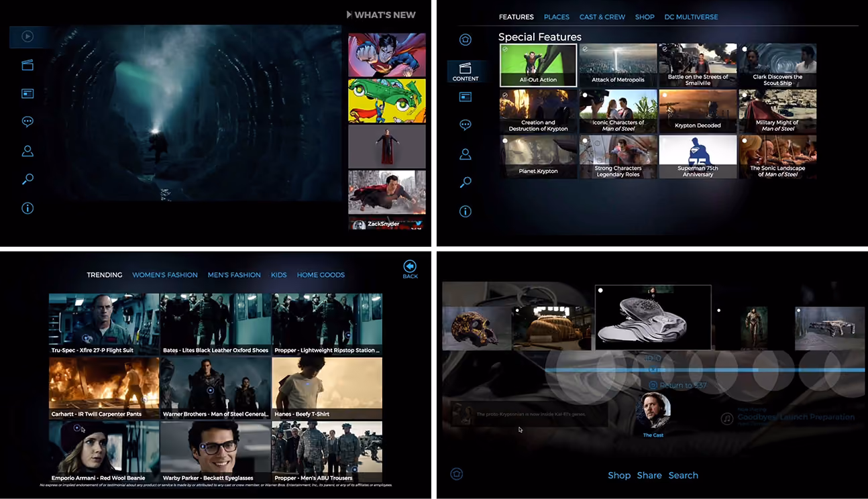The width and height of the screenshot is (868, 499).
Task: Click the blue timeline progress bar
Action: pos(704,370)
